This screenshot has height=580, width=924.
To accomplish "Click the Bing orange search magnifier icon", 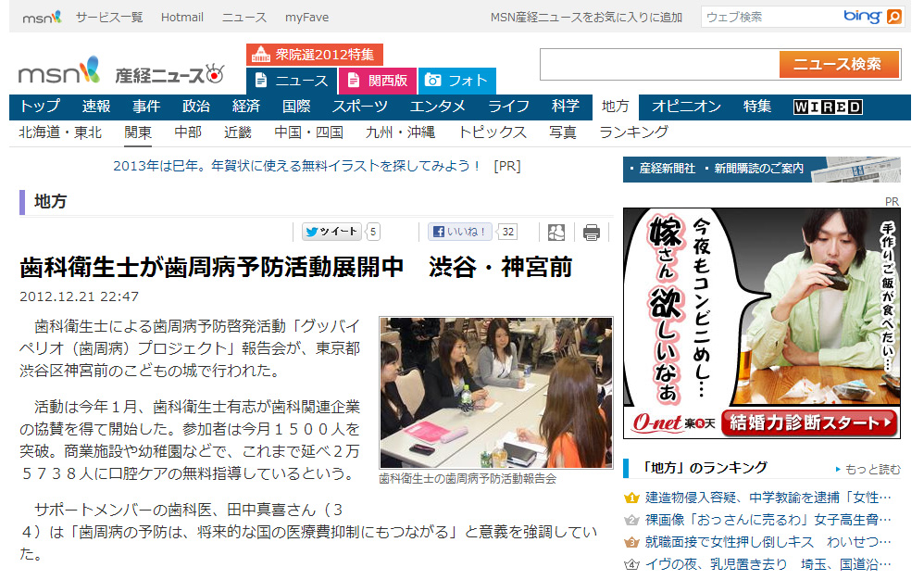I will tap(893, 17).
